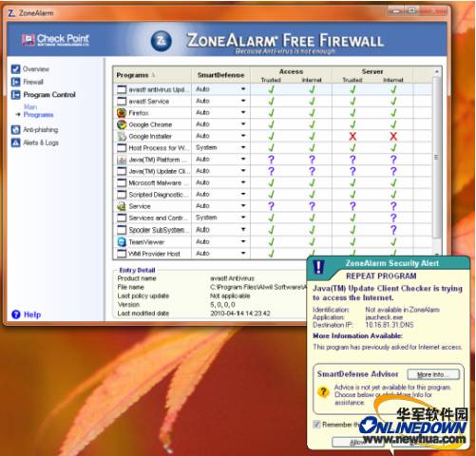Click the Help question mark icon

pos(16,314)
